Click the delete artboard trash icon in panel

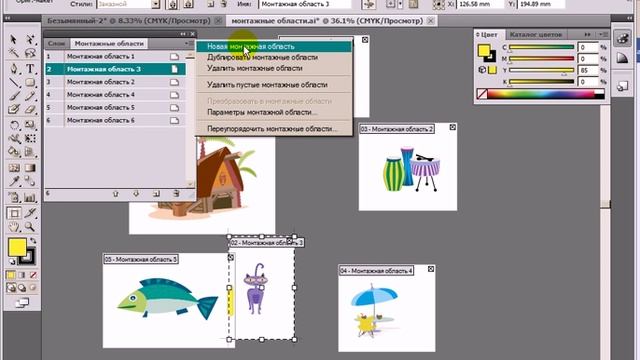(176, 193)
